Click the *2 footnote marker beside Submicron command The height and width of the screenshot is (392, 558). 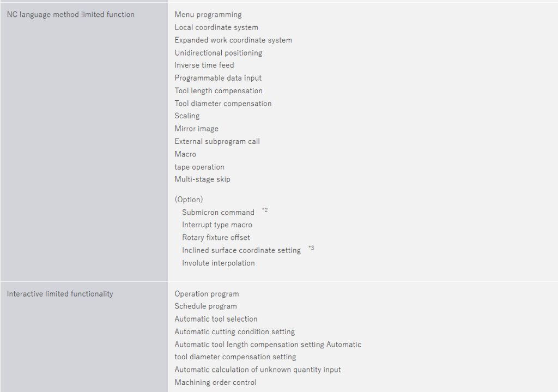coord(265,210)
